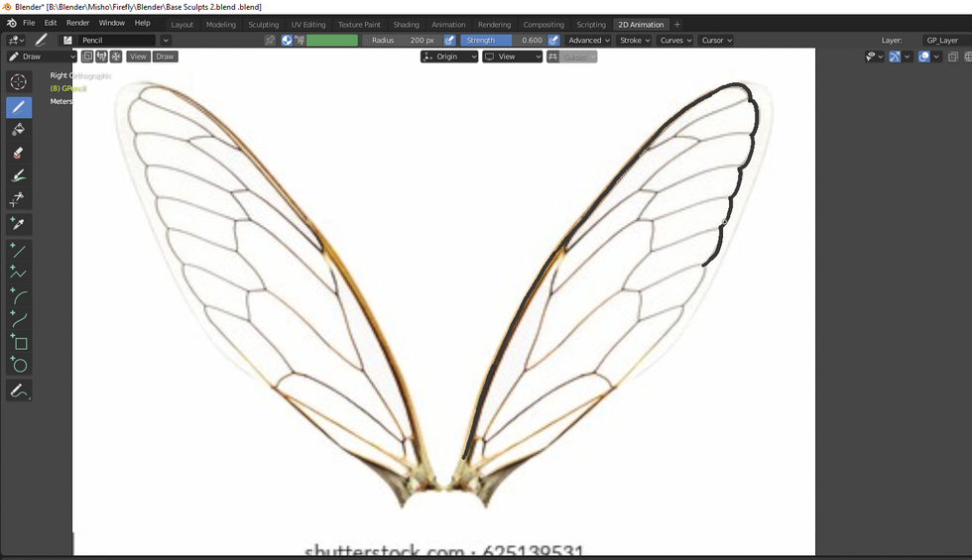
Task: Toggle vertex color mode button
Action: point(300,41)
